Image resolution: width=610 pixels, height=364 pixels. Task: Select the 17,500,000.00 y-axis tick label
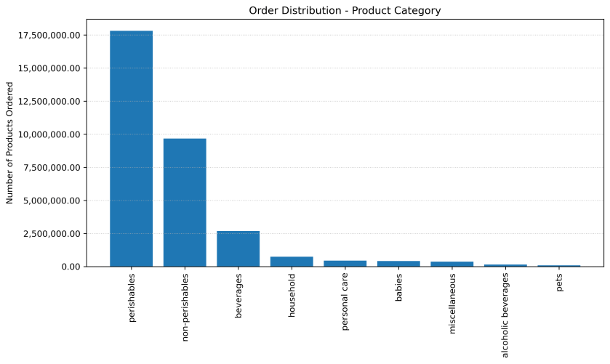point(52,36)
